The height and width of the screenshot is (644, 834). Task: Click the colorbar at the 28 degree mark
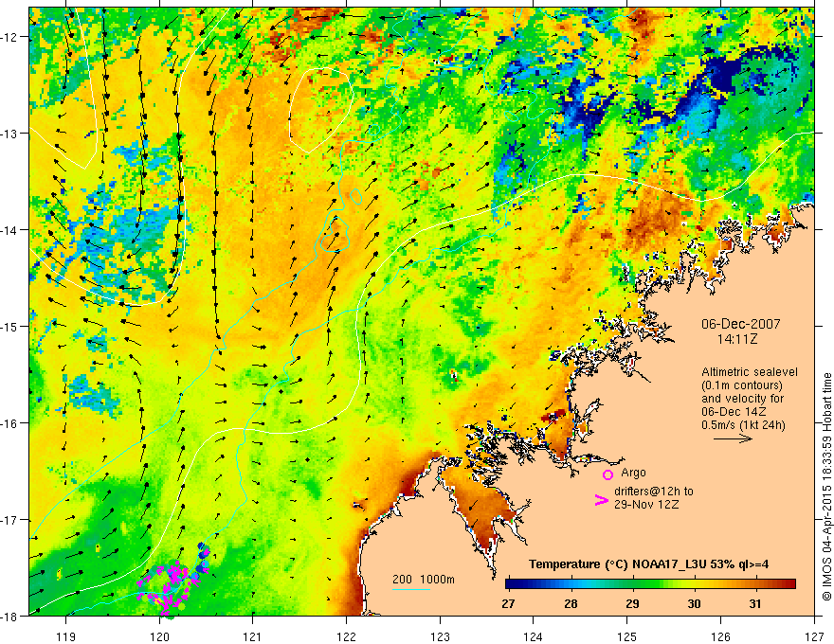(x=571, y=584)
